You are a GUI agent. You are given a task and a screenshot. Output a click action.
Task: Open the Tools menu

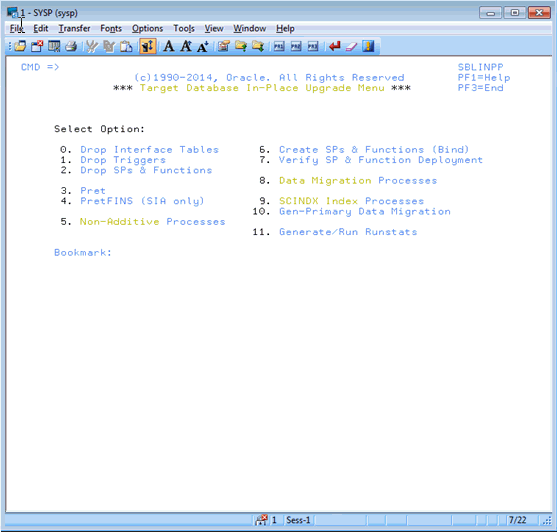pyautogui.click(x=184, y=28)
